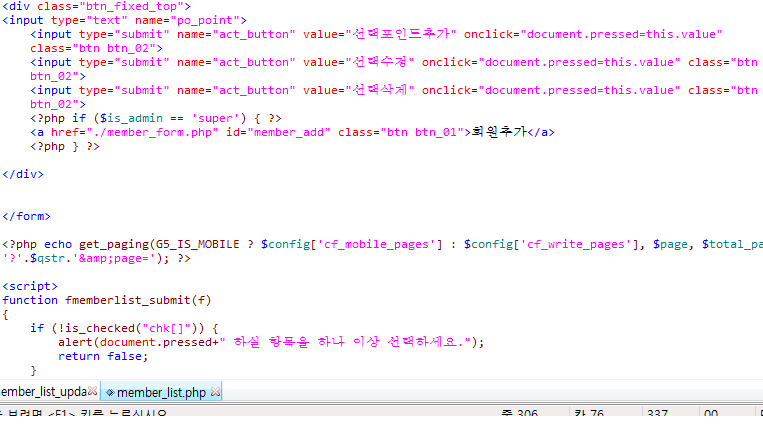The width and height of the screenshot is (763, 446).
Task: Close the member_list.php tab
Action: coord(216,393)
